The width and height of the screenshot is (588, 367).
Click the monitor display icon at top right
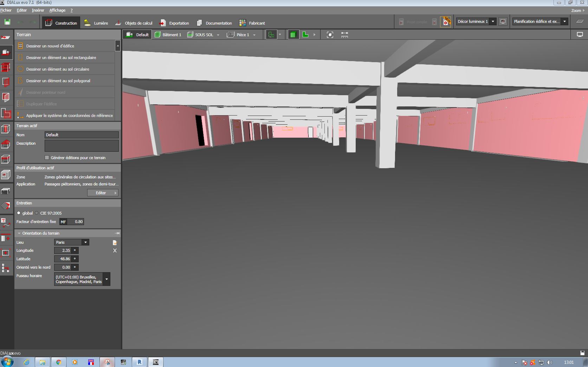[x=580, y=35]
